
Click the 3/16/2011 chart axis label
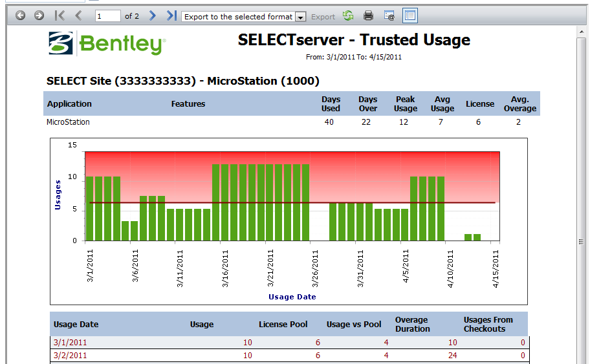coord(225,268)
